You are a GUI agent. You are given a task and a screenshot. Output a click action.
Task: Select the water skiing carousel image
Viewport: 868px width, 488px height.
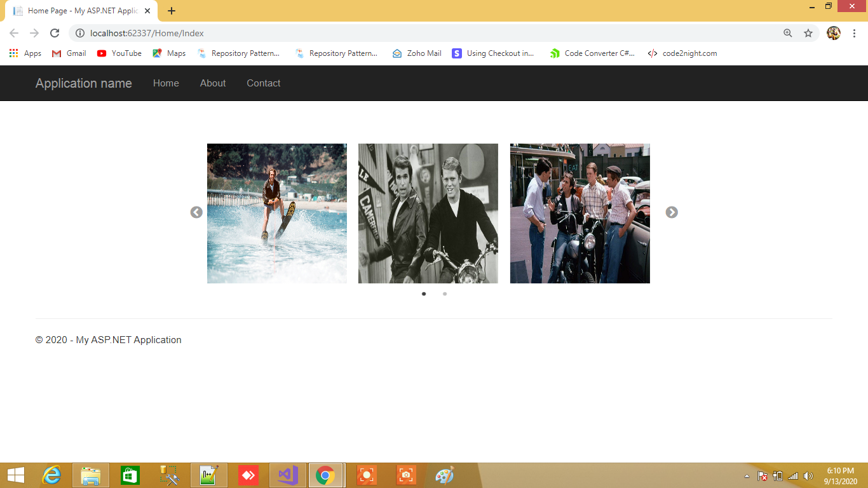click(277, 213)
